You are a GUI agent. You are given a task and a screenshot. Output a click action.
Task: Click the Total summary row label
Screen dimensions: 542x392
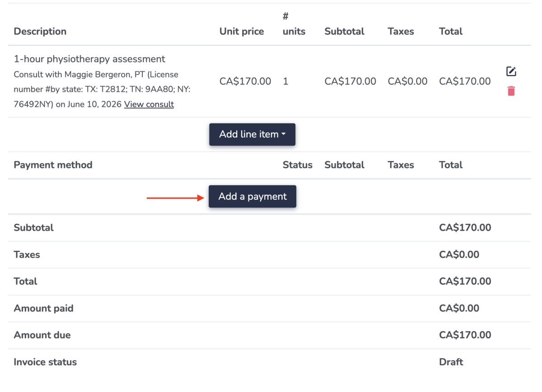[25, 281]
